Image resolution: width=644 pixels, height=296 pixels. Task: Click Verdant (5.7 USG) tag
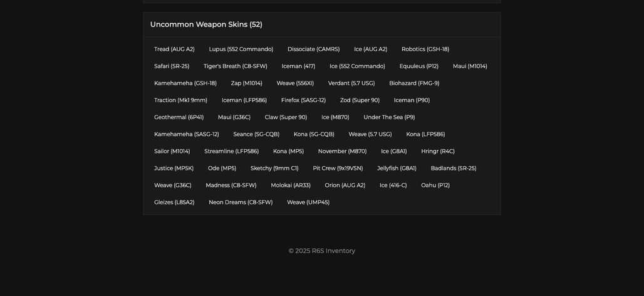point(351,83)
